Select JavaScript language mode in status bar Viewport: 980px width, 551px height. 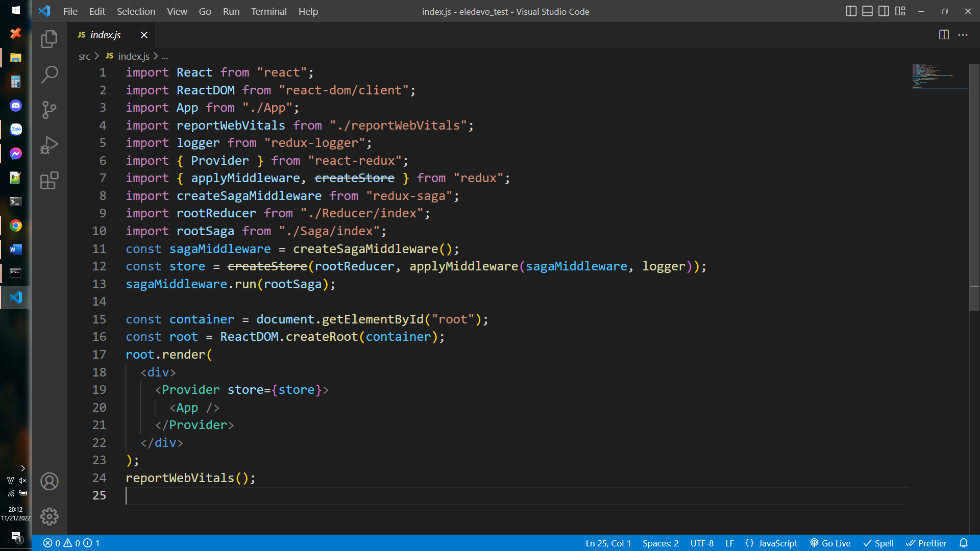[771, 543]
